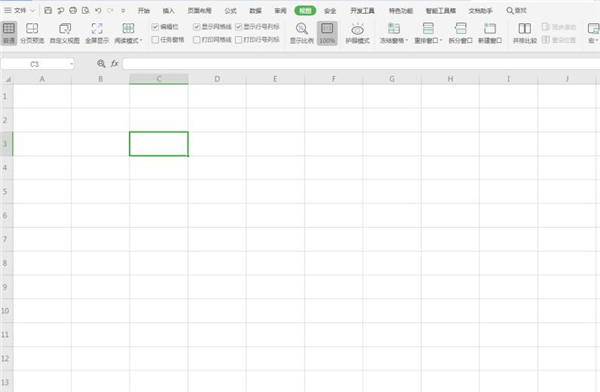Image resolution: width=600 pixels, height=392 pixels.
Task: Open the 开始 Home tab
Action: [144, 11]
